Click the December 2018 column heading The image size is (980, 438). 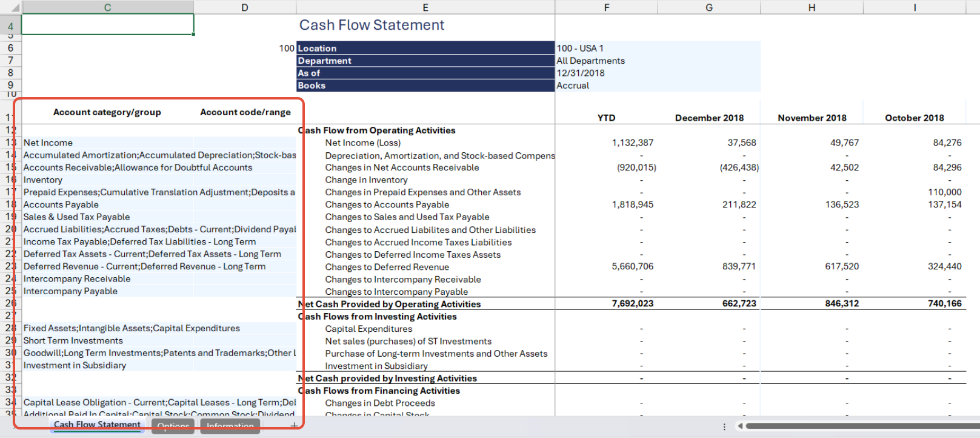pyautogui.click(x=709, y=118)
